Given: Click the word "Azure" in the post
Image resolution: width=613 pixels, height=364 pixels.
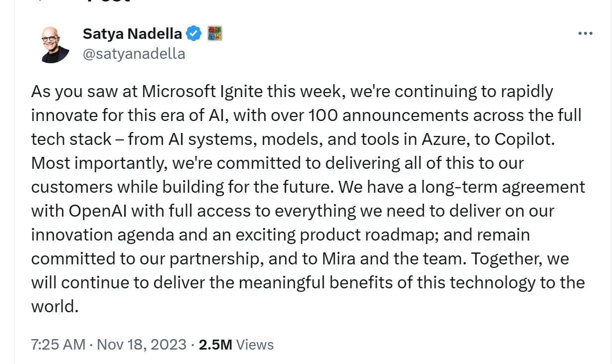Looking at the screenshot, I should pos(443,139).
